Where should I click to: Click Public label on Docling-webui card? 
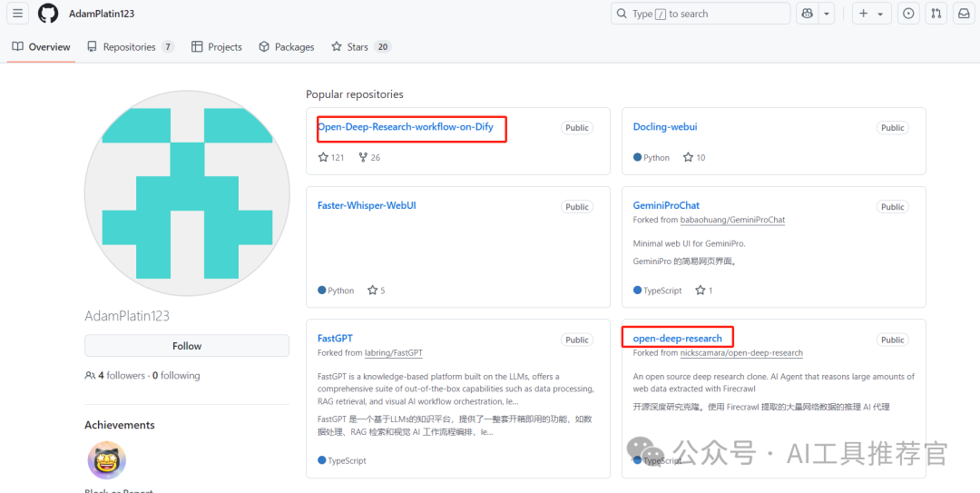pos(893,128)
